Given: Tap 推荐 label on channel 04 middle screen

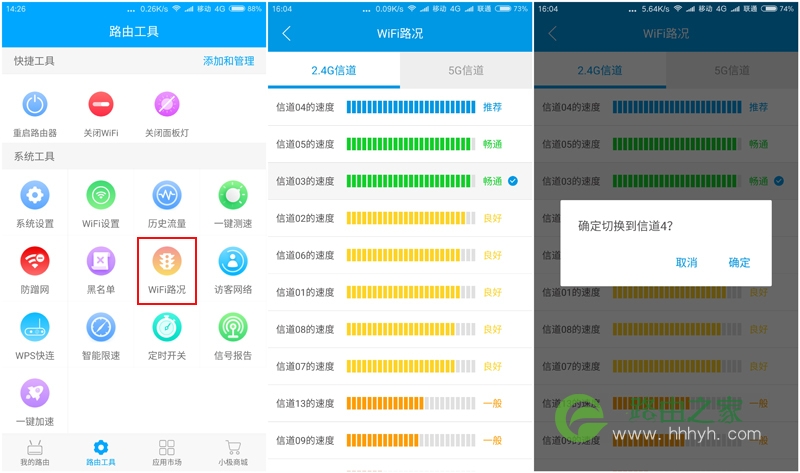Looking at the screenshot, I should tap(492, 107).
